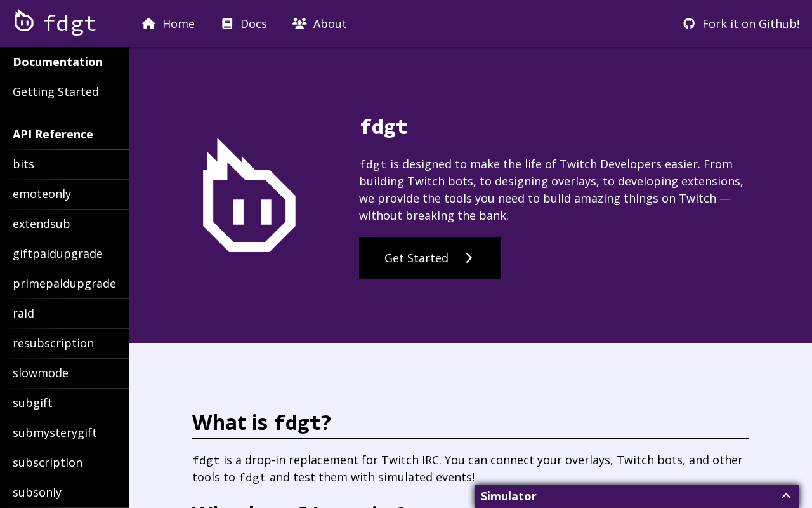Select the bits API reference
Viewport: 812px width, 508px height.
(23, 164)
